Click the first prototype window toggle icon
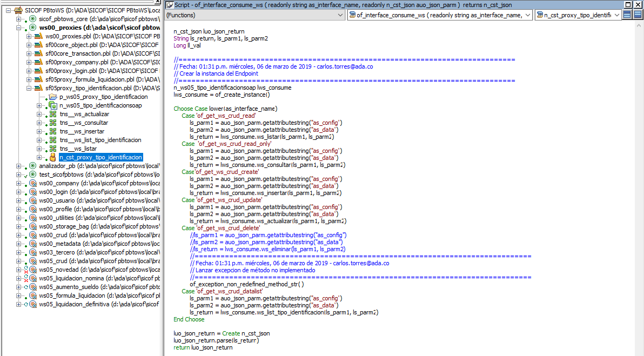The width and height of the screenshot is (644, 356). tap(627, 15)
